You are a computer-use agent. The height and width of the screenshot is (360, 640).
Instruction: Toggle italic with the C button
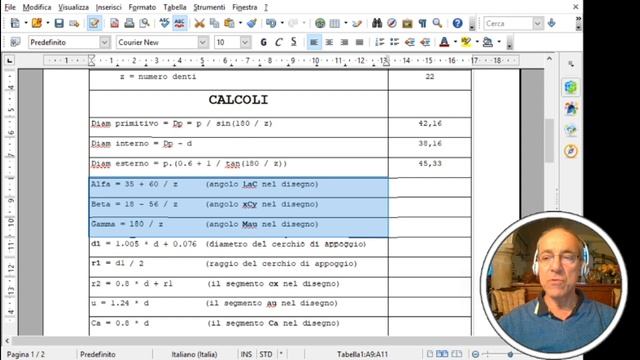(278, 42)
